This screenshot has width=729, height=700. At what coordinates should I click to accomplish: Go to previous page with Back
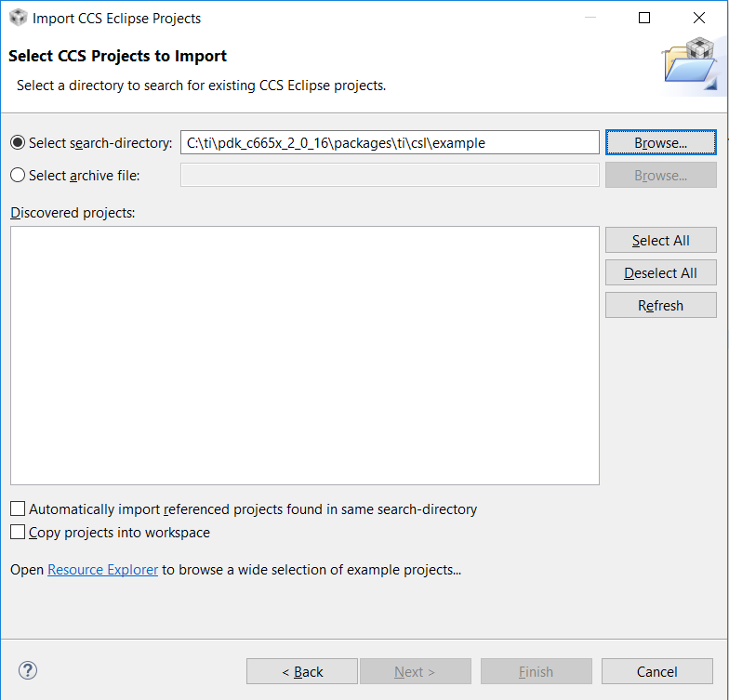302,671
